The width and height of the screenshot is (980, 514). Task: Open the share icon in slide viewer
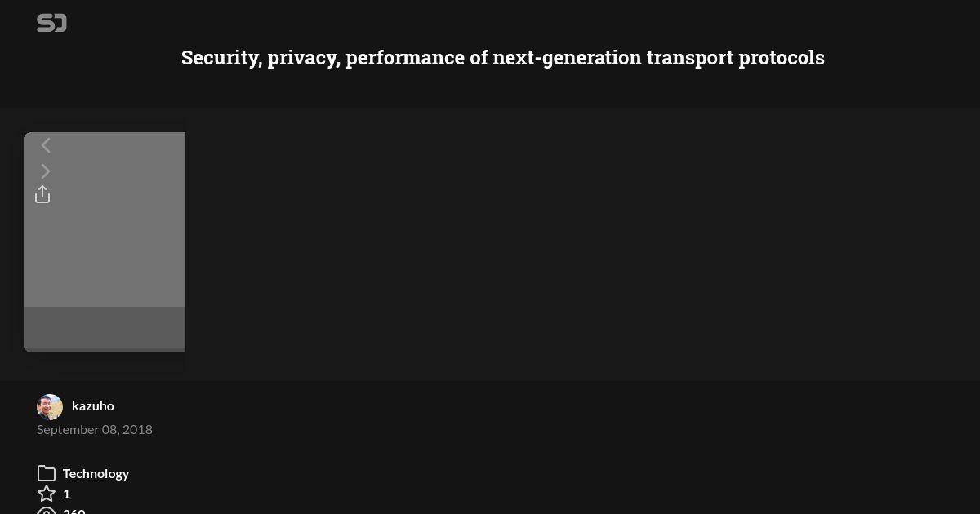click(42, 194)
